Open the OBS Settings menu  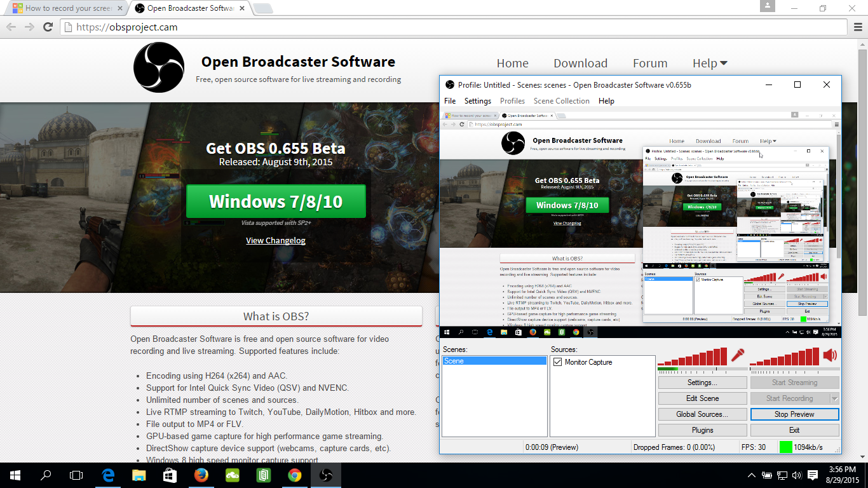[x=478, y=101]
